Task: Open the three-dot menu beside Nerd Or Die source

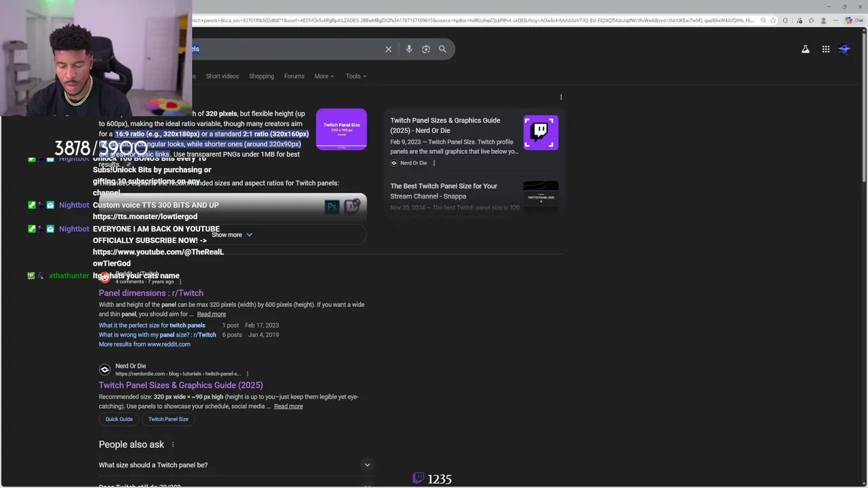Action: (434, 163)
